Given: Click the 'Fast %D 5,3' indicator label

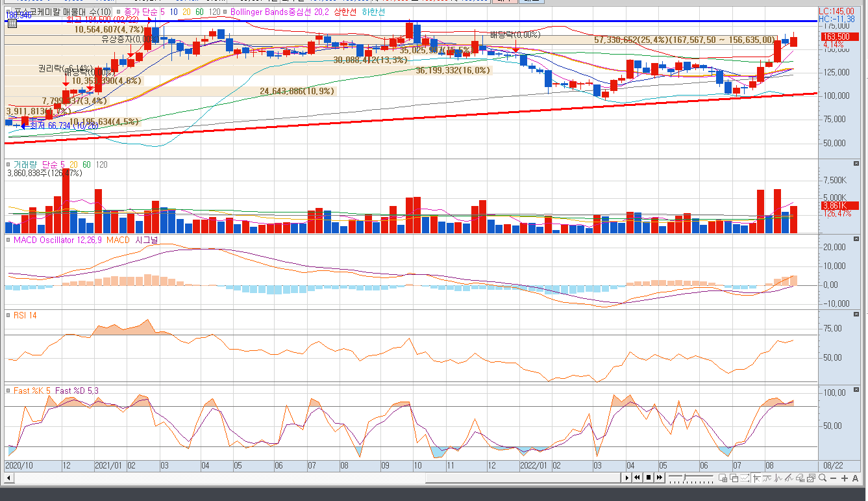Looking at the screenshot, I should click(77, 391).
